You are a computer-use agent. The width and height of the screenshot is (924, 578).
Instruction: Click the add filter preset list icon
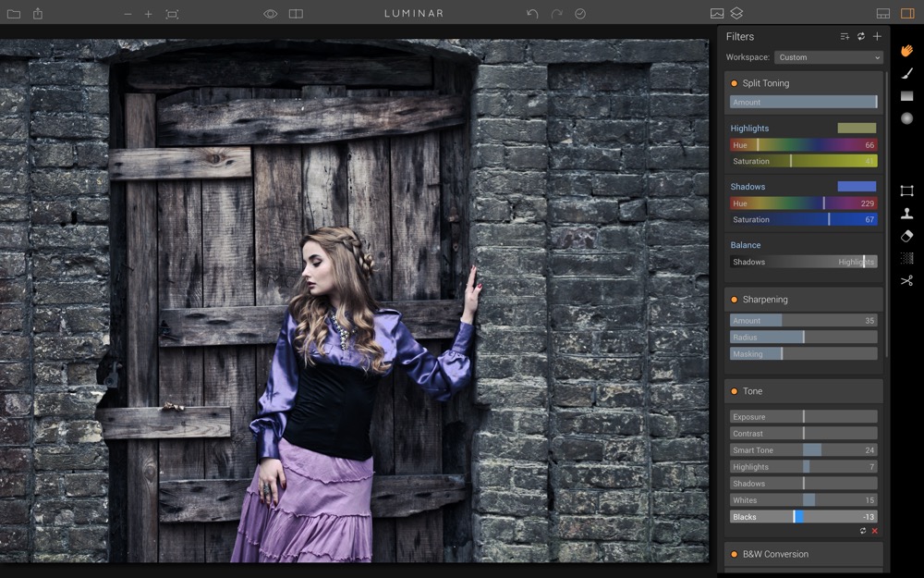[845, 37]
